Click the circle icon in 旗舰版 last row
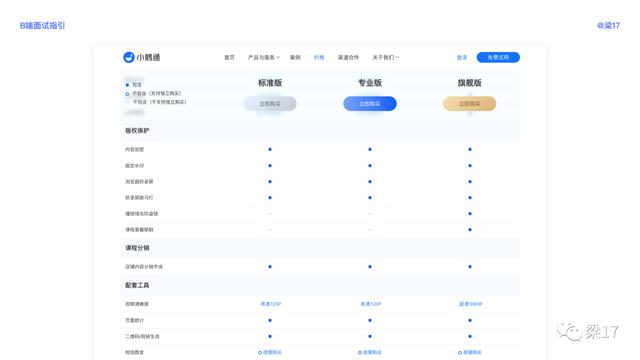The image size is (640, 360). coord(460,352)
